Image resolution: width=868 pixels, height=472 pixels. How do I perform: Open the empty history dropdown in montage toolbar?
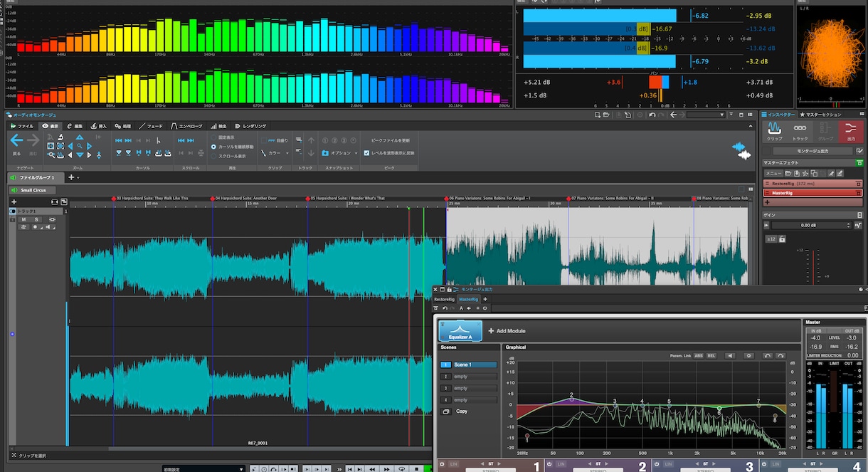(706, 115)
